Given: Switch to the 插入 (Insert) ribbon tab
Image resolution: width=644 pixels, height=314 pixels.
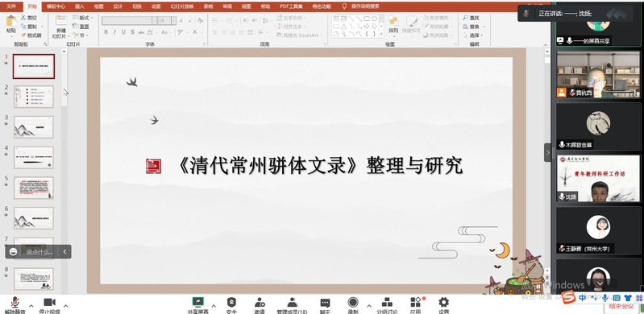Looking at the screenshot, I should (x=80, y=6).
